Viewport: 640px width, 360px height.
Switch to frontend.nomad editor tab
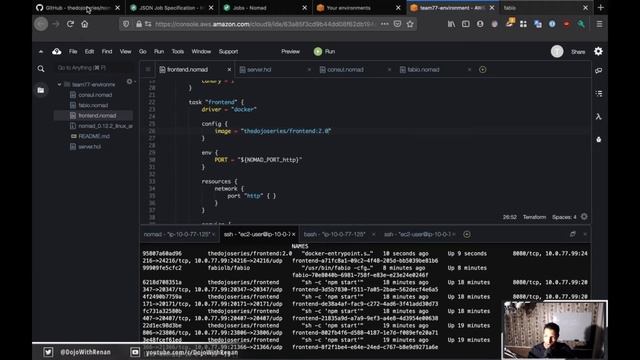[188, 70]
